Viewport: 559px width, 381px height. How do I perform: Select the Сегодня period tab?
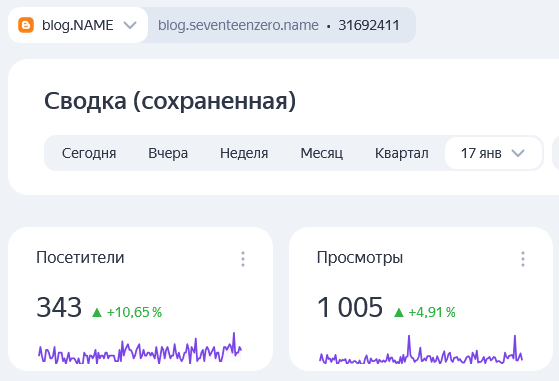click(89, 153)
